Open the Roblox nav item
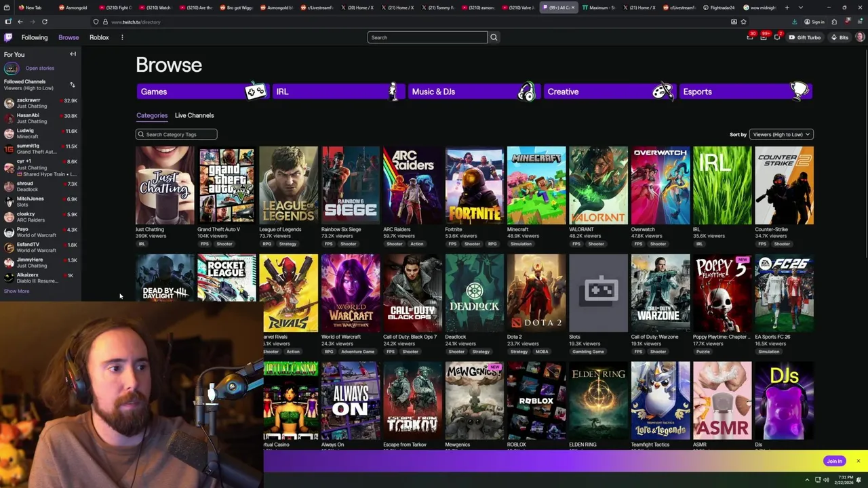The height and width of the screenshot is (488, 868). point(99,37)
